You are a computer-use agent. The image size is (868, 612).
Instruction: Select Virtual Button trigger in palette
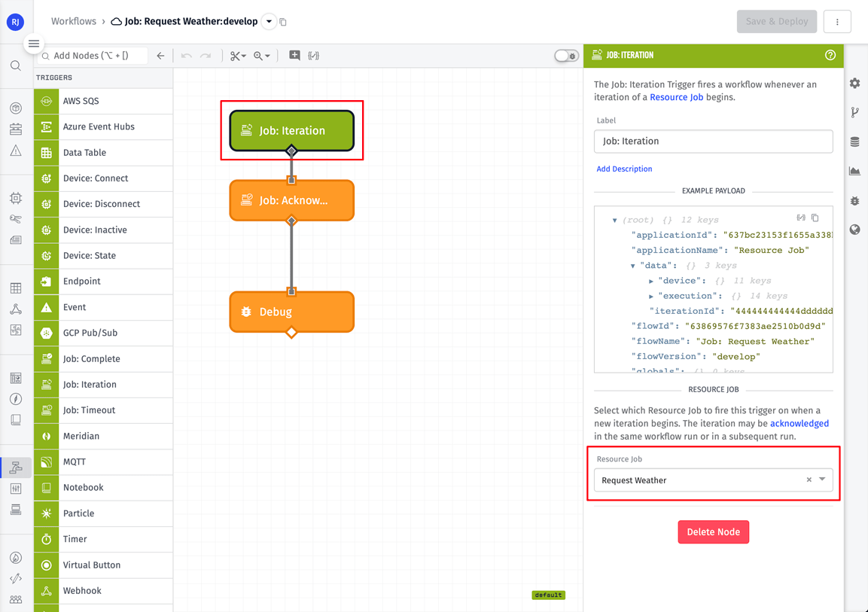point(103,565)
